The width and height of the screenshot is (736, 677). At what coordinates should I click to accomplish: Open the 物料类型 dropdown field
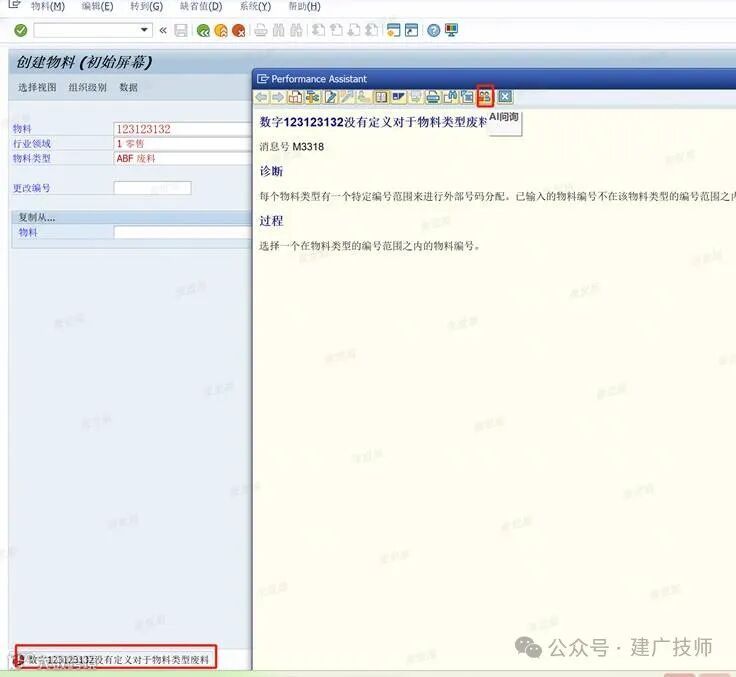click(x=183, y=158)
